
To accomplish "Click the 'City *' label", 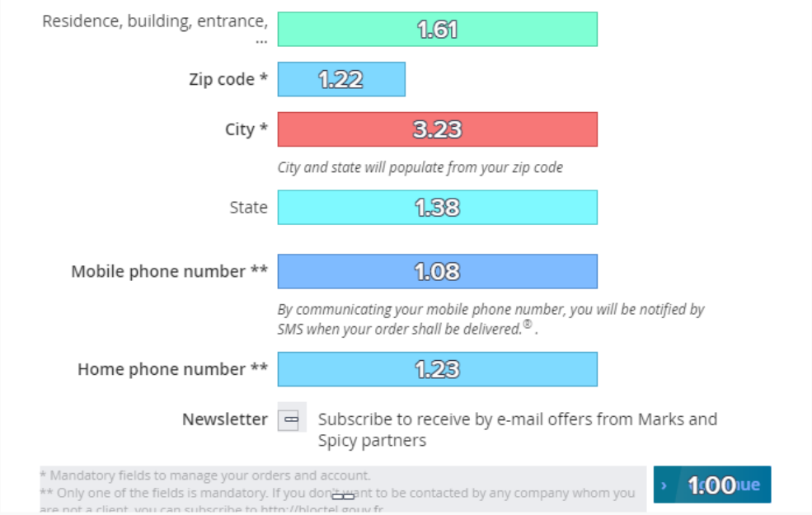I will click(x=246, y=129).
